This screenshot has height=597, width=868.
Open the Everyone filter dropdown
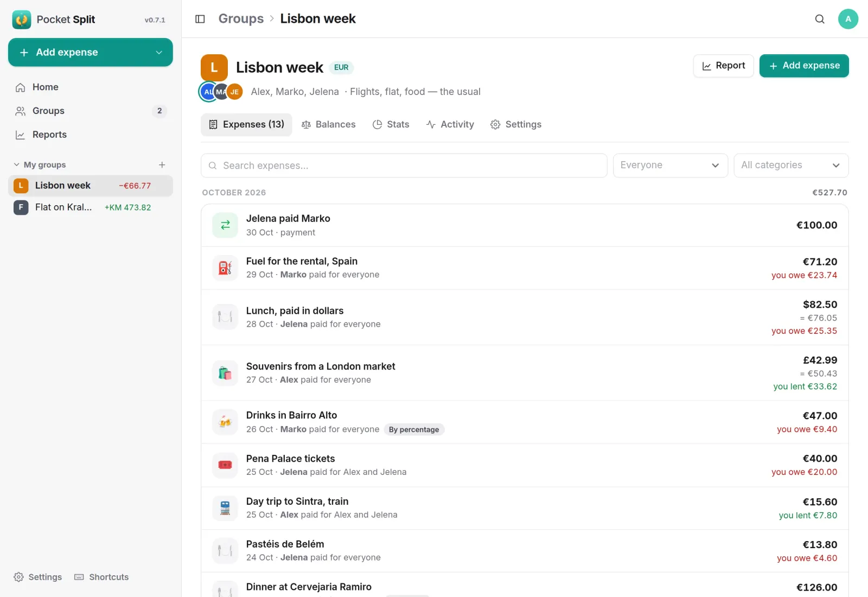pyautogui.click(x=670, y=166)
